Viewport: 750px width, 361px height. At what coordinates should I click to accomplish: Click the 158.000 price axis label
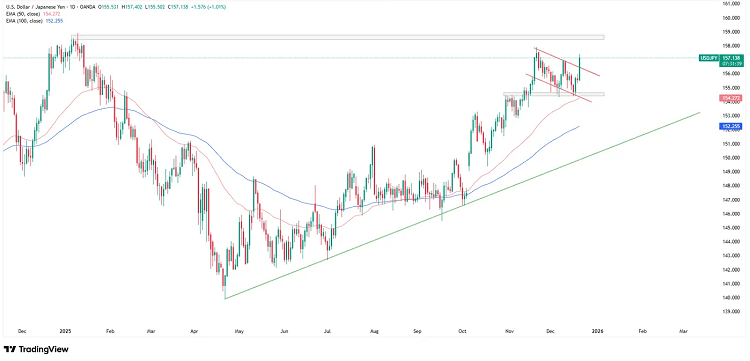[x=731, y=46]
